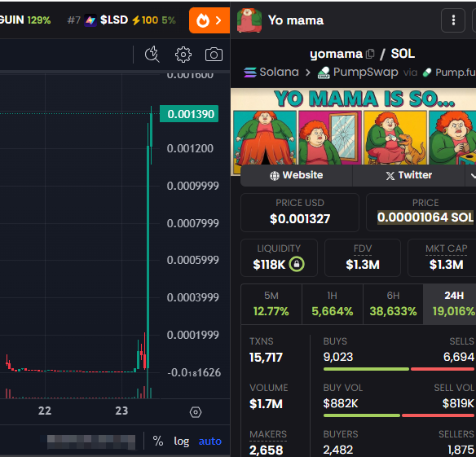The height and width of the screenshot is (457, 476).
Task: Click the BUY VOL $882K value
Action: pos(341,403)
